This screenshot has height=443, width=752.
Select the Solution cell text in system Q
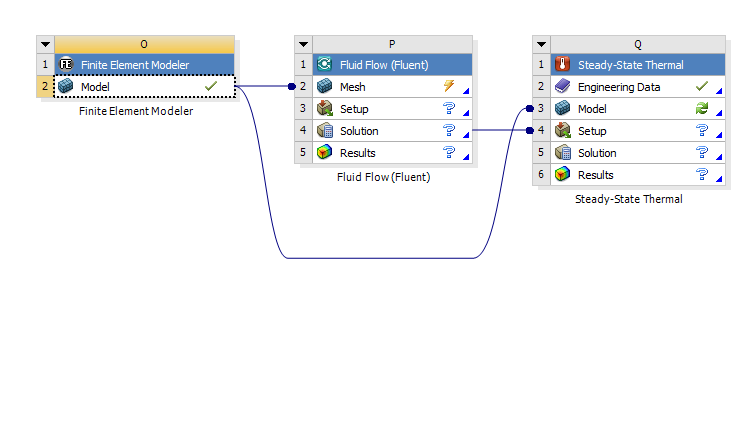(597, 153)
